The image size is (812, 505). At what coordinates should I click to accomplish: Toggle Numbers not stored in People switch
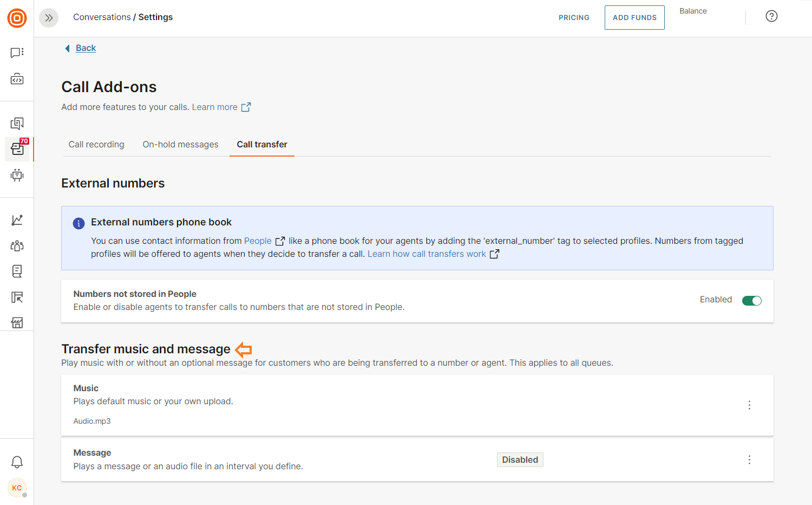[x=751, y=301]
